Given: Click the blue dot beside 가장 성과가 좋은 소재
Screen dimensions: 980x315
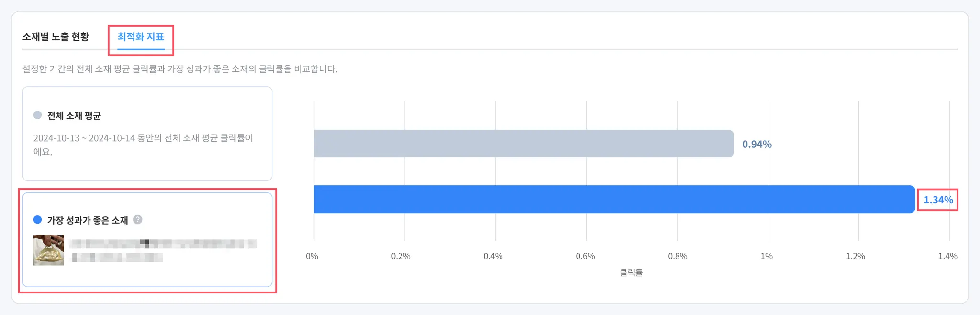Looking at the screenshot, I should 37,220.
